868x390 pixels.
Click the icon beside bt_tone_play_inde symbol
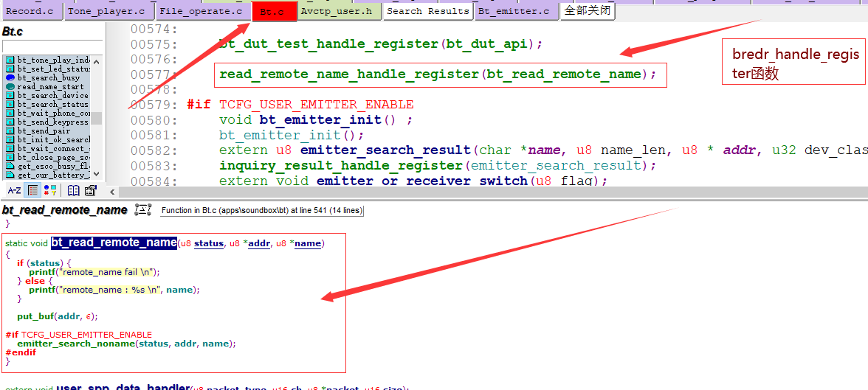10,60
